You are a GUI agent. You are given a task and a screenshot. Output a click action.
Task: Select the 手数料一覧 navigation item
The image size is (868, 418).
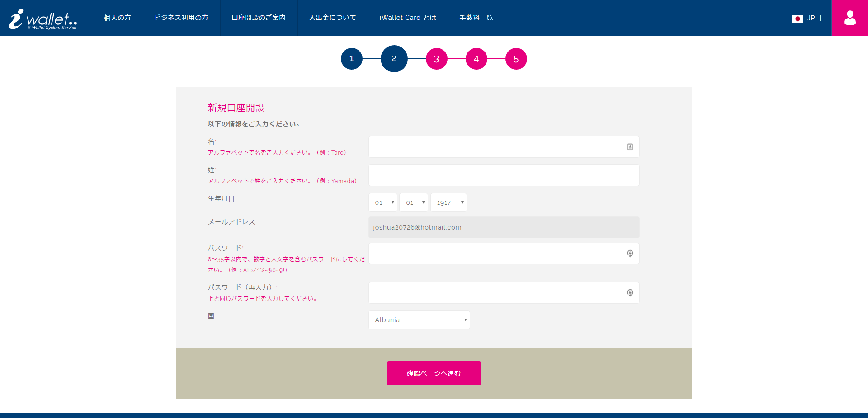[476, 18]
